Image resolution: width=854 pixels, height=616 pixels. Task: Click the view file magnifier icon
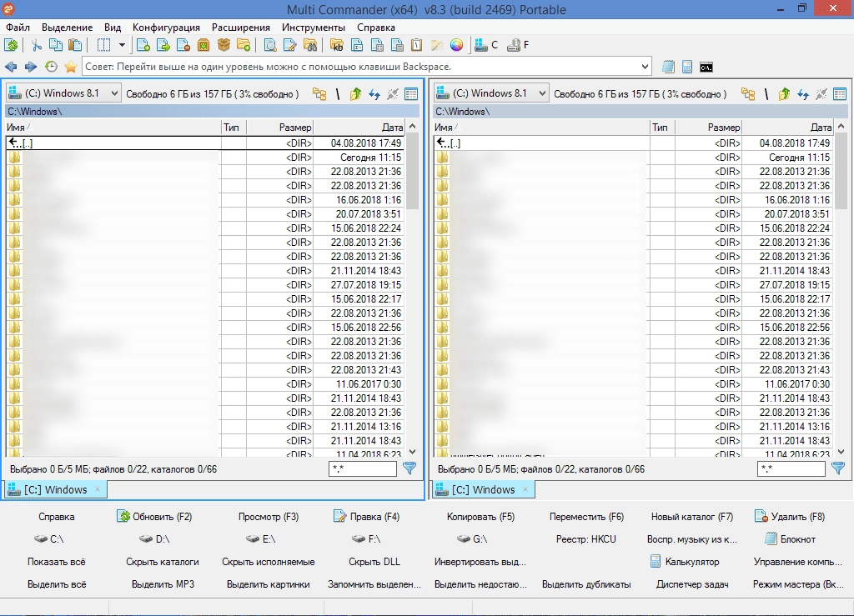click(270, 45)
